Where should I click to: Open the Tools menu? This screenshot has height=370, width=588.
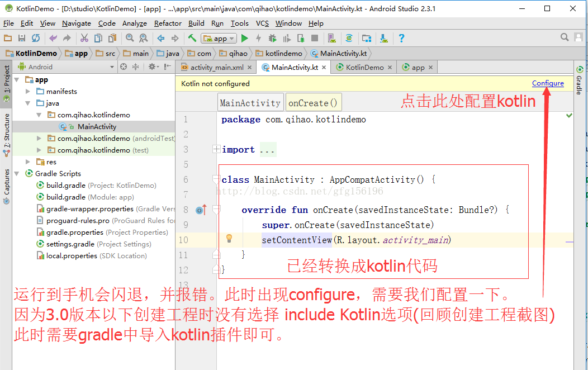pos(240,23)
